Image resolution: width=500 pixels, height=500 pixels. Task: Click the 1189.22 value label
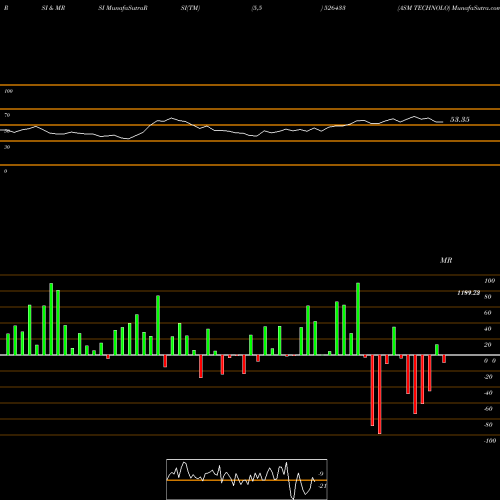tap(468, 293)
